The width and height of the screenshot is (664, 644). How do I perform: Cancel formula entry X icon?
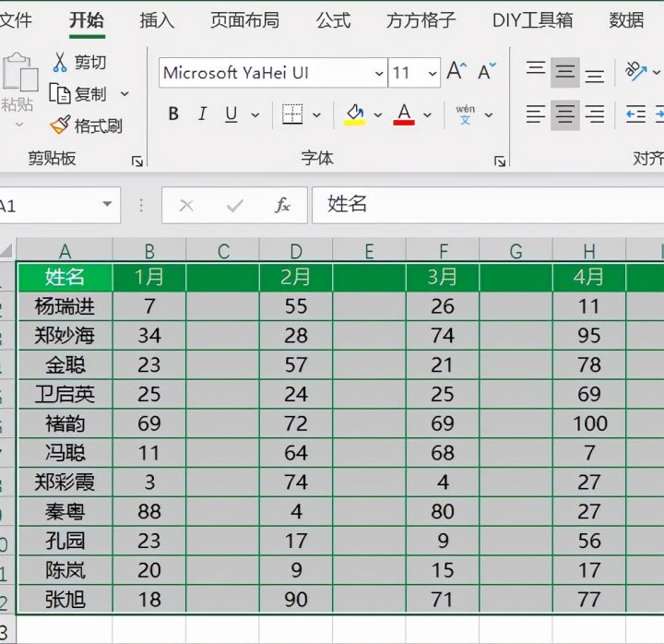tap(186, 206)
